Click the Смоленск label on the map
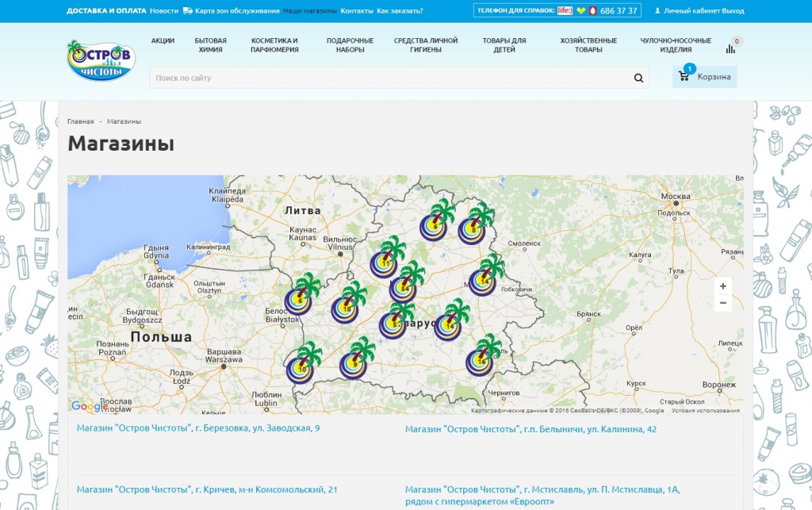Screen dimensions: 812x510 524,243
